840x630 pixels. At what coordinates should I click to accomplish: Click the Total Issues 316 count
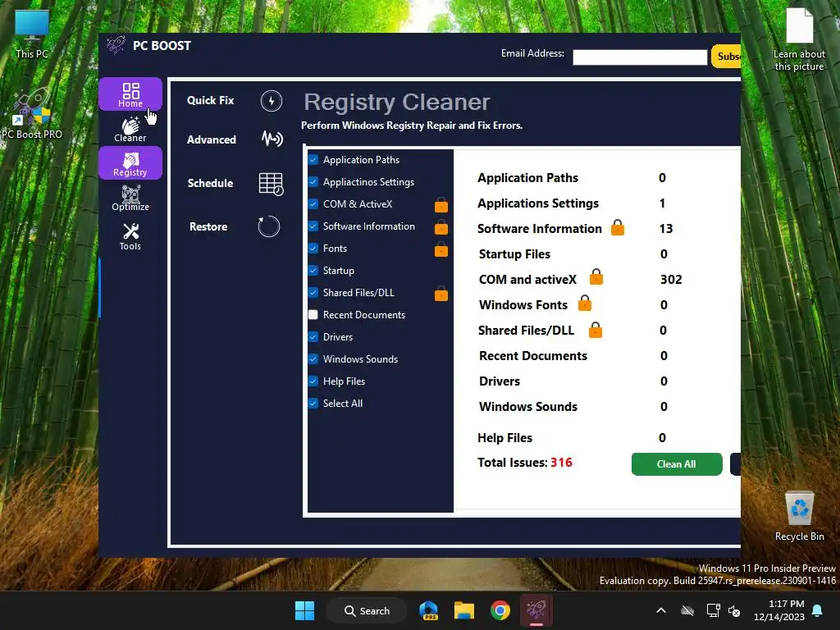click(561, 463)
